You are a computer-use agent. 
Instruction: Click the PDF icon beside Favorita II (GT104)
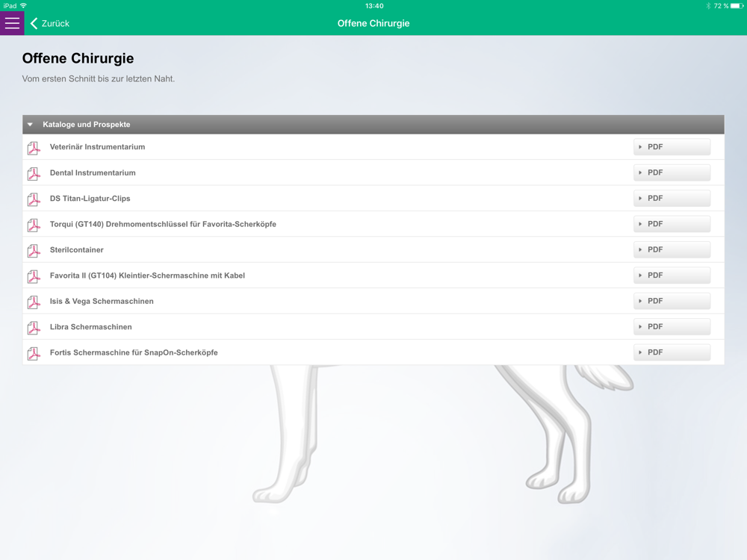[x=34, y=276]
